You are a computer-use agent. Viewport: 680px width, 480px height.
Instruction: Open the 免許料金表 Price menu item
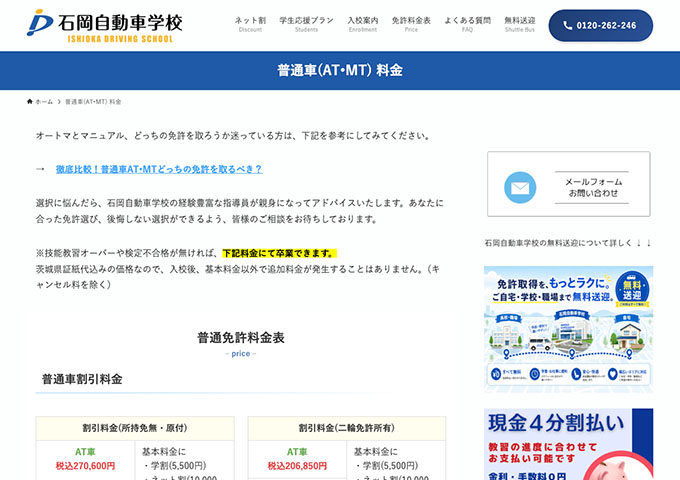pos(411,24)
